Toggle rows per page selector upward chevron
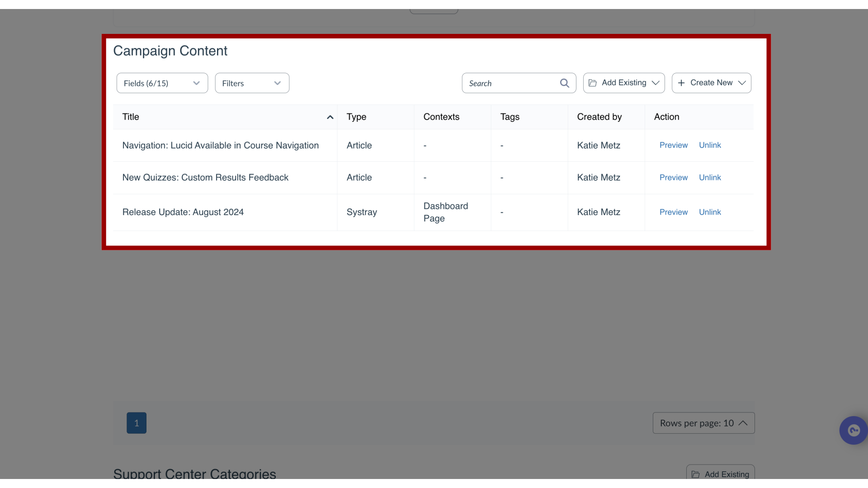Screen dimensions: 868x488 [743, 423]
